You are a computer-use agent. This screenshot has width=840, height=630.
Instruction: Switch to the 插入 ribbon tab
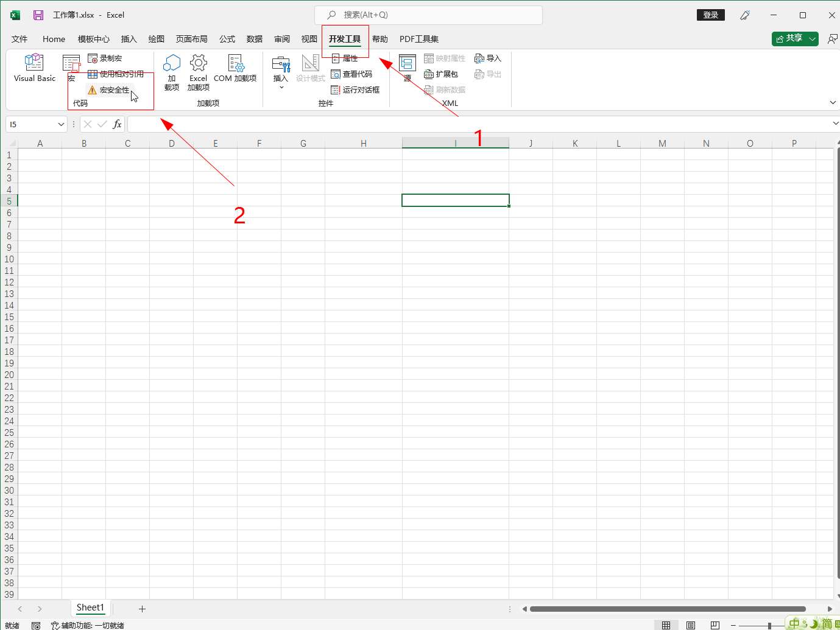[x=129, y=39]
